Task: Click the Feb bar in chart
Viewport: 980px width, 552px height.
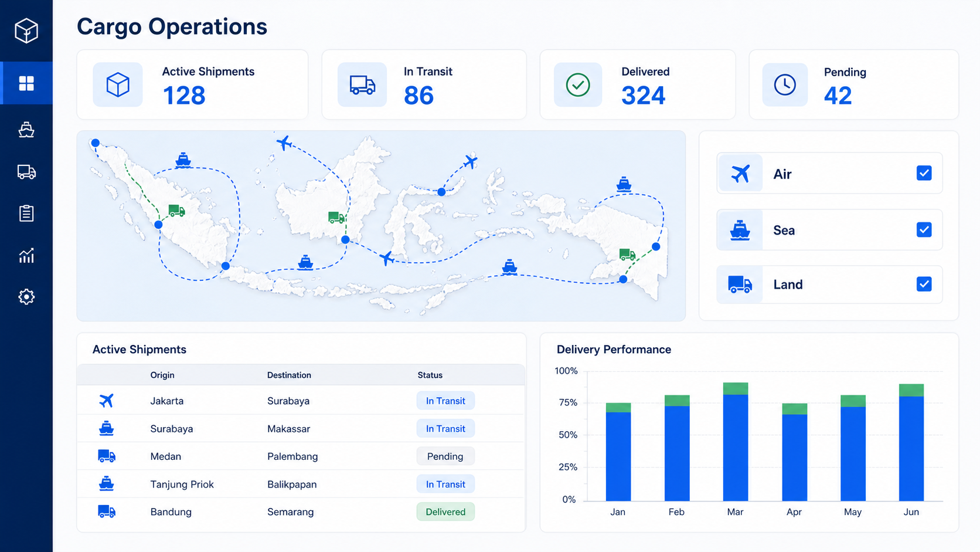Action: pos(677,448)
